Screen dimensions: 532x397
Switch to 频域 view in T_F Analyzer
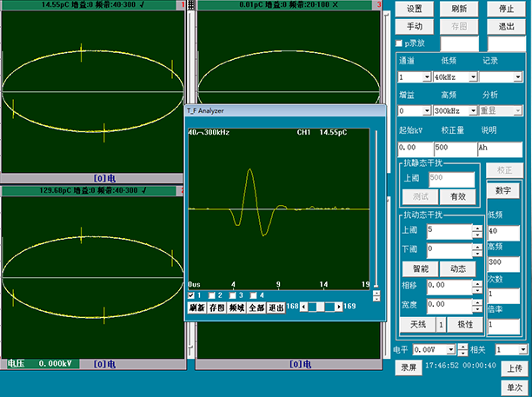click(x=236, y=307)
